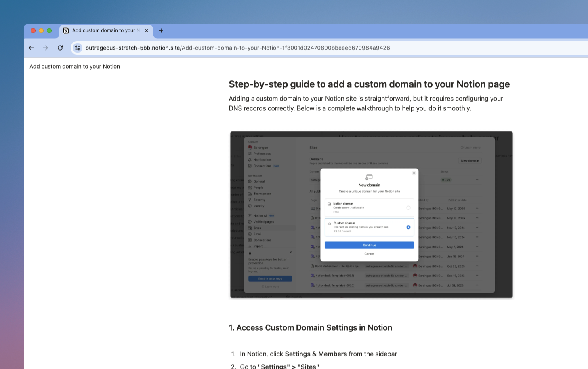
Task: Click the 'Add custom domain to your Notion' breadcrumb
Action: [75, 66]
